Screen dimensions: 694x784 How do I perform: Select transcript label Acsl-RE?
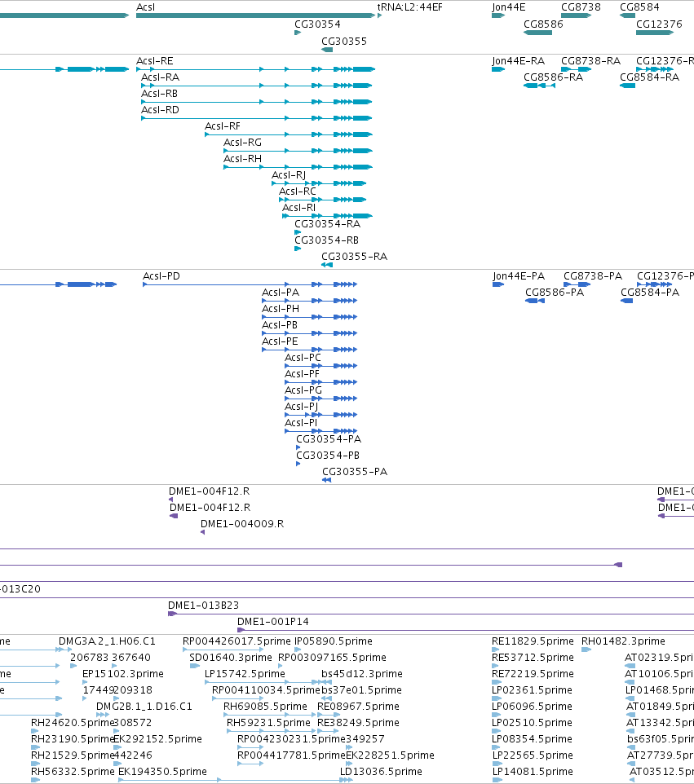pyautogui.click(x=155, y=61)
